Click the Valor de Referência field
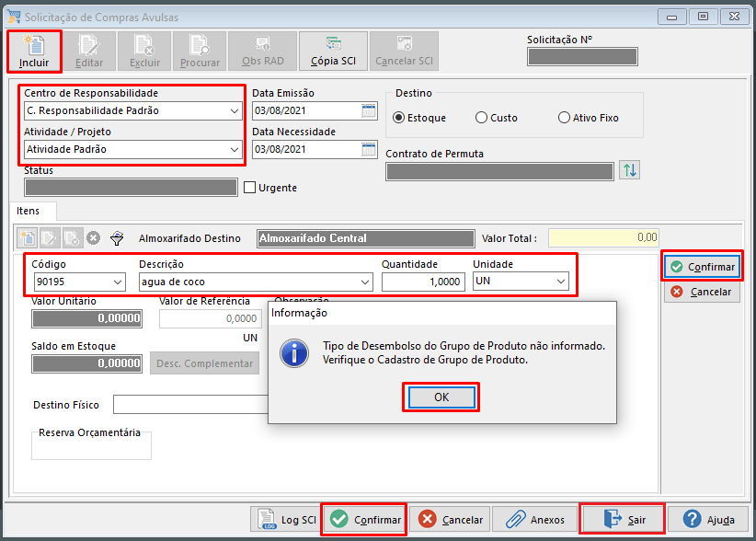756x541 pixels. (x=211, y=318)
